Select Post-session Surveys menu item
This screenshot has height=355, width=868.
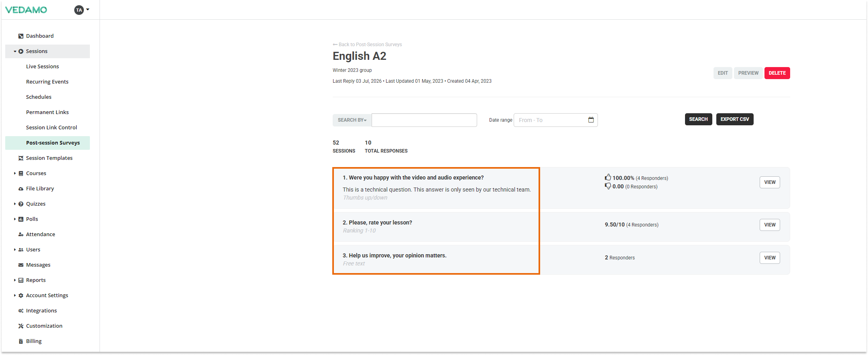[47, 143]
